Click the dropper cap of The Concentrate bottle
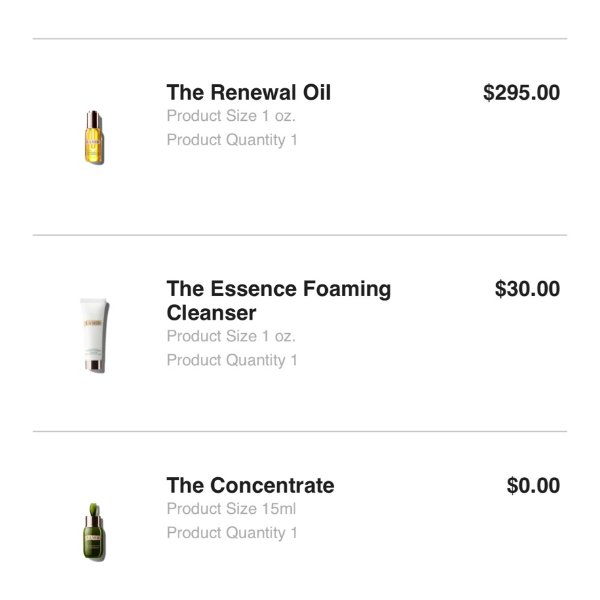Screen dimensions: 600x600 (95, 506)
